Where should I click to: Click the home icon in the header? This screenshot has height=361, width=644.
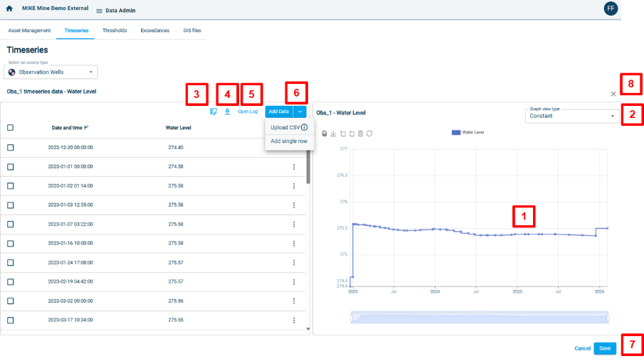(10, 9)
